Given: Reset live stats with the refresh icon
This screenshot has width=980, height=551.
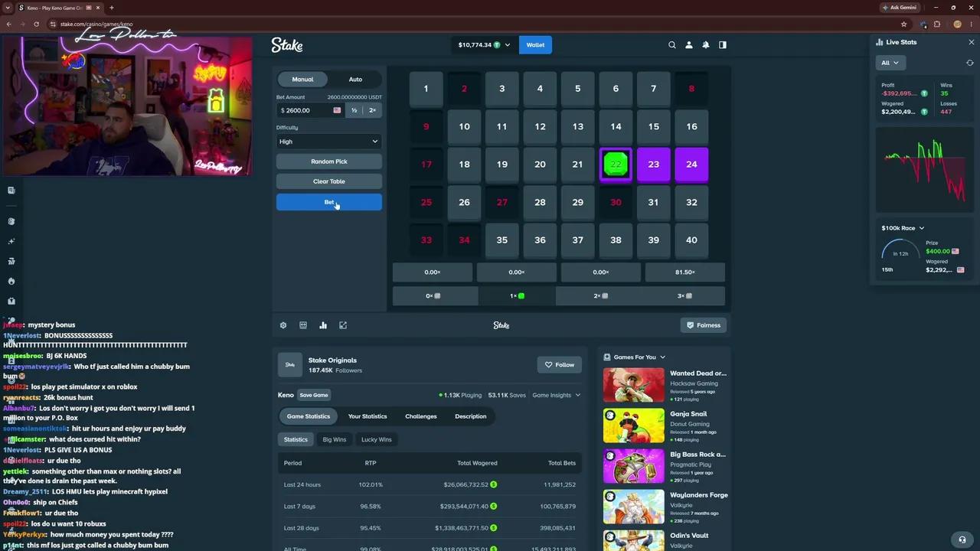Looking at the screenshot, I should click(970, 63).
